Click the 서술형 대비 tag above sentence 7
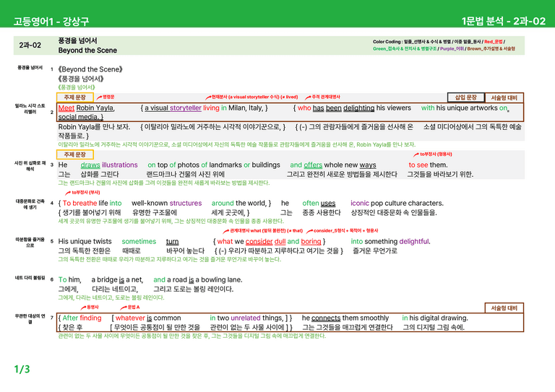555x392 pixels. coord(504,308)
